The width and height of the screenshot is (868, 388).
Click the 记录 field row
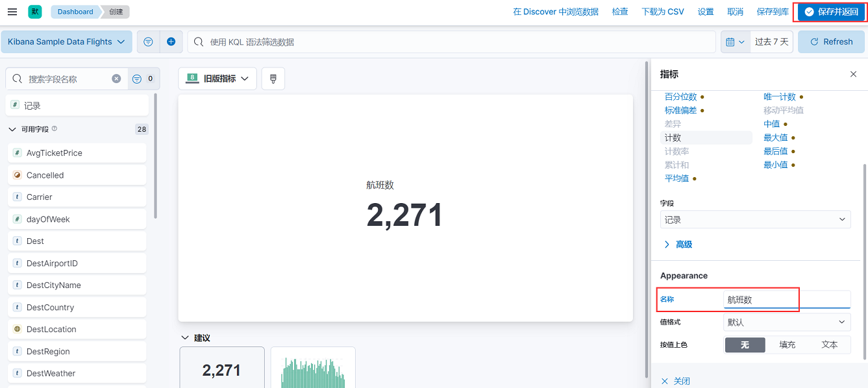coord(77,105)
